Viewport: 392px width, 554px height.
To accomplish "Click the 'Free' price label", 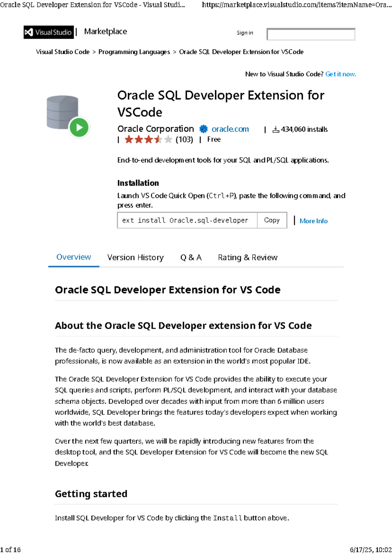I will click(214, 139).
